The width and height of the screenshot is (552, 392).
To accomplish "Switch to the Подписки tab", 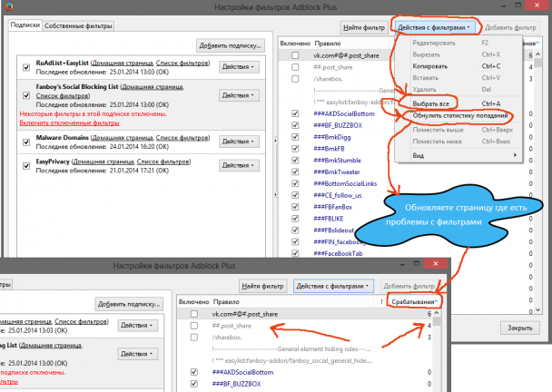I will [25, 25].
